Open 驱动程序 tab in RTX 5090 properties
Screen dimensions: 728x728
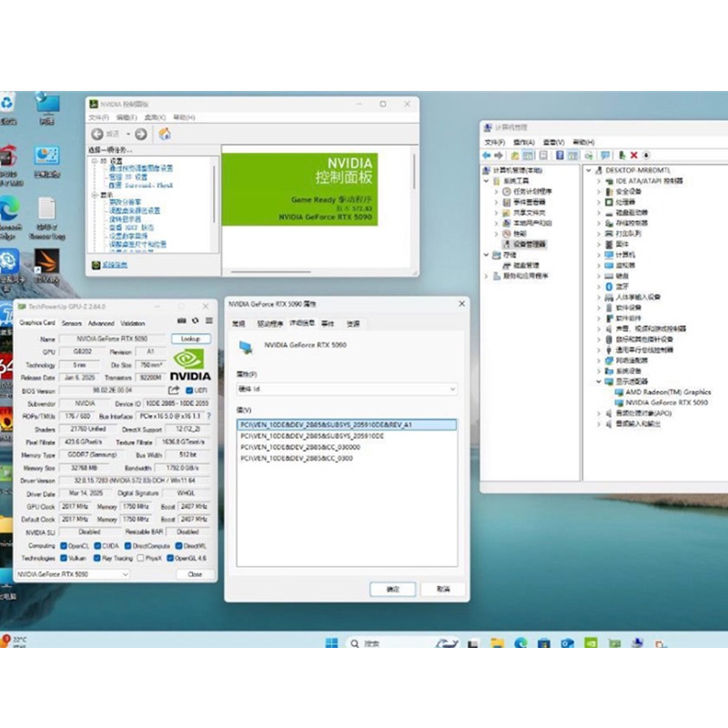coord(269,324)
